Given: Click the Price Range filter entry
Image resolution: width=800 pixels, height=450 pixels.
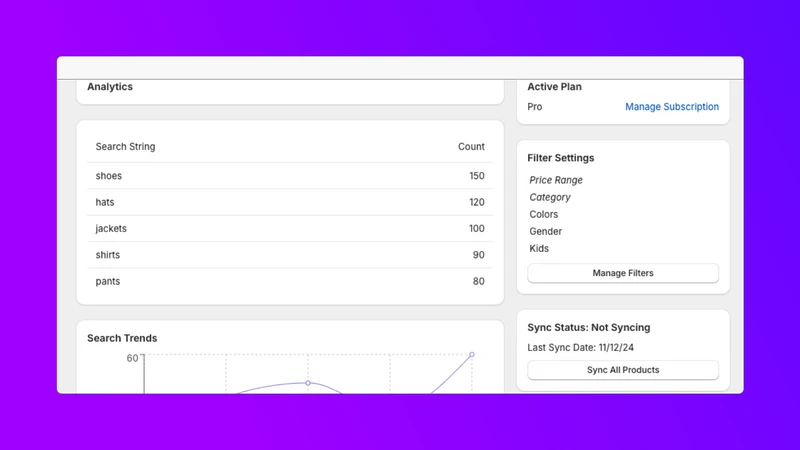Looking at the screenshot, I should click(556, 180).
